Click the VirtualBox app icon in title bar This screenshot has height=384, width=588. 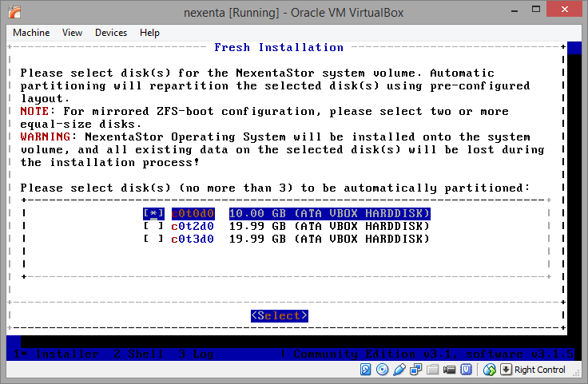coord(14,12)
